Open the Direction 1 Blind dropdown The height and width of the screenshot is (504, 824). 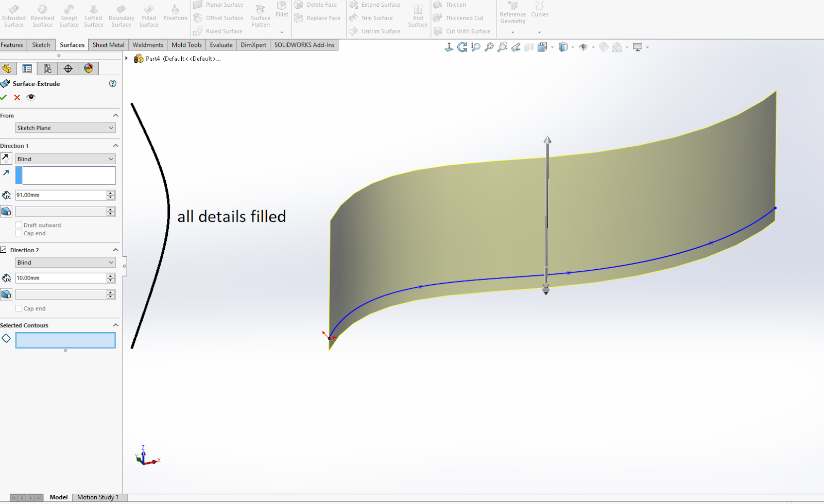point(65,159)
